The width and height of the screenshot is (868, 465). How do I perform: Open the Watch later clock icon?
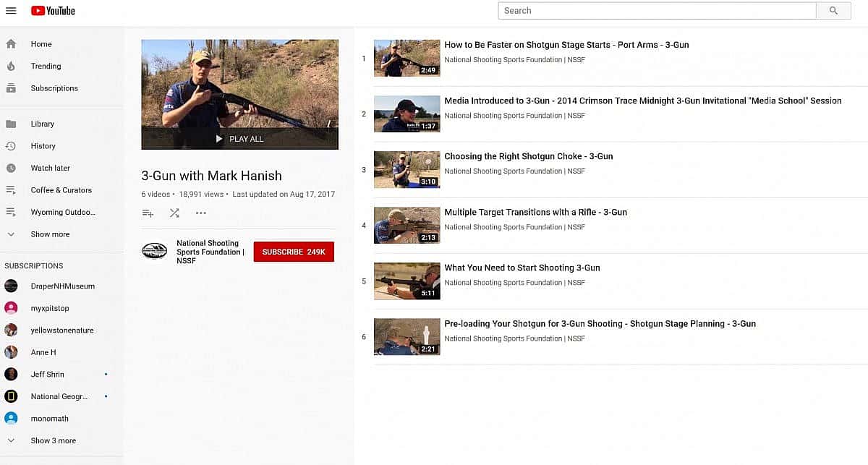[11, 168]
